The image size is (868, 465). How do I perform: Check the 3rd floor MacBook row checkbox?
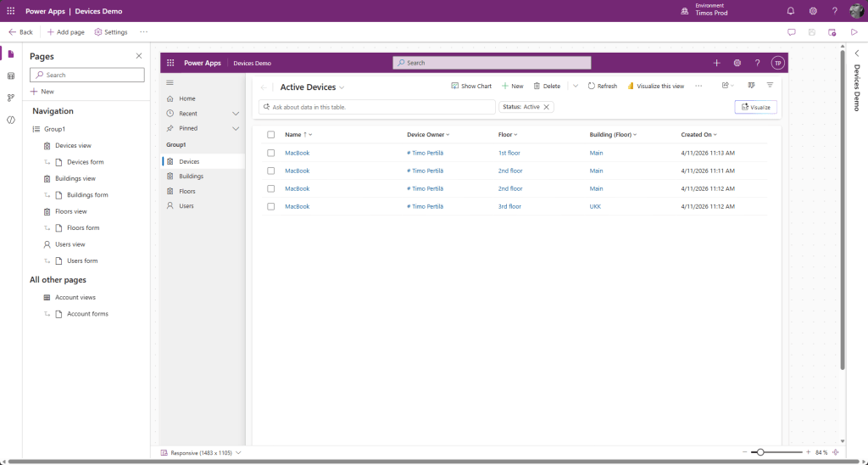point(270,206)
